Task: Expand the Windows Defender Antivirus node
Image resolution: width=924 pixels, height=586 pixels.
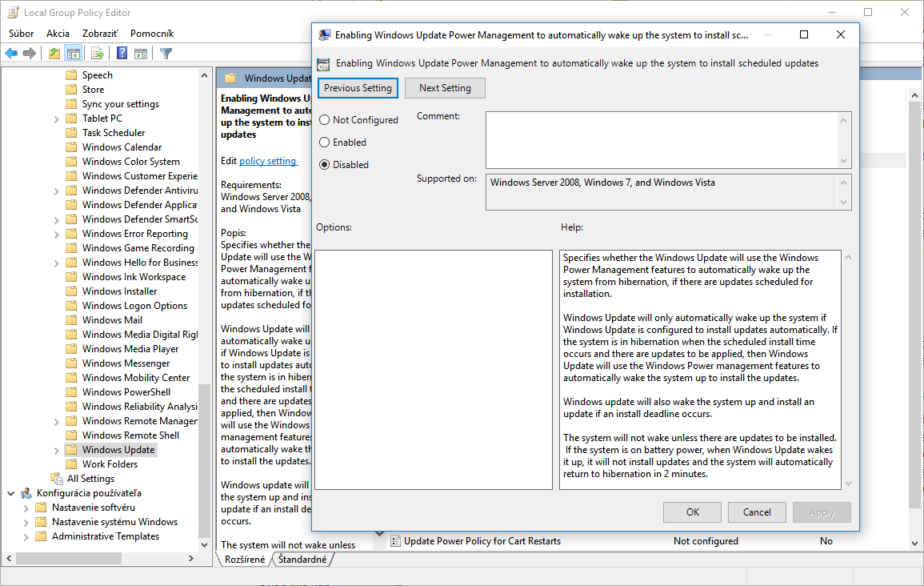Action: [57, 191]
